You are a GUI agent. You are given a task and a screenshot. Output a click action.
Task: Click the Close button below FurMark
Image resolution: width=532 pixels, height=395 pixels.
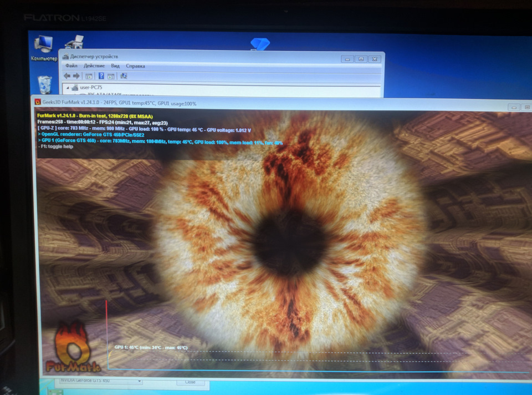click(190, 382)
